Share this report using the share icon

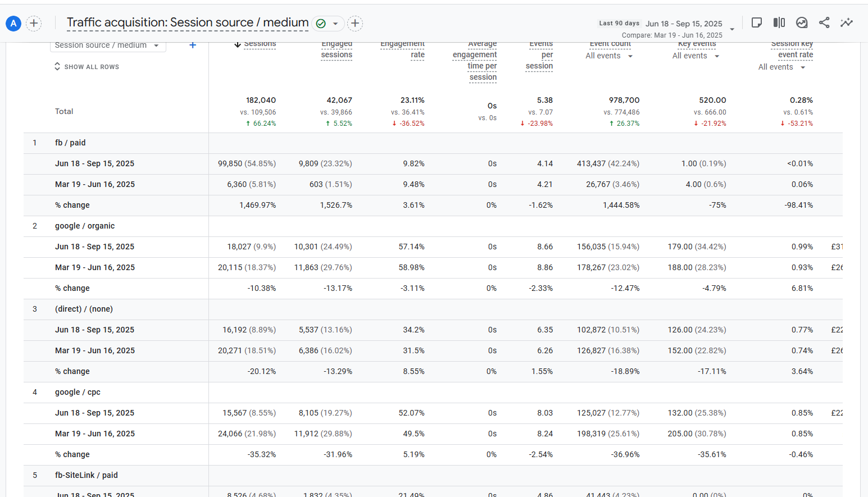[824, 22]
